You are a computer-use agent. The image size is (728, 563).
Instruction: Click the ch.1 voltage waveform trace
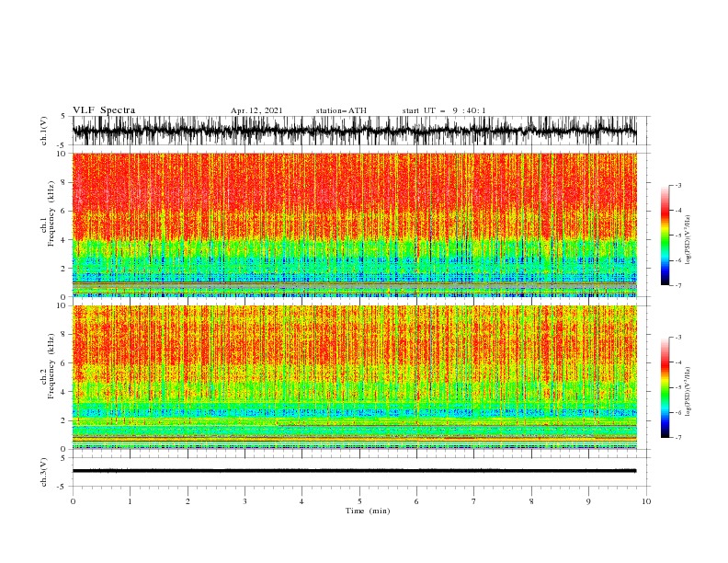coord(354,131)
